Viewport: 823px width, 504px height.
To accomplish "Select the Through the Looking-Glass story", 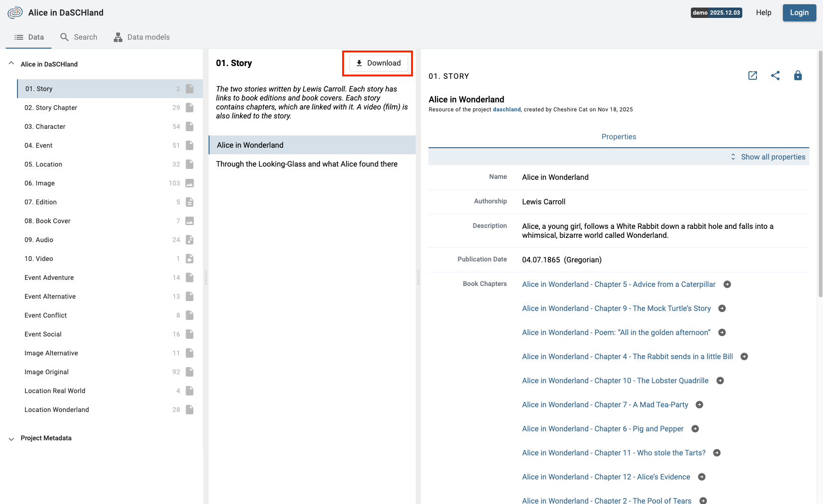I will pos(307,164).
